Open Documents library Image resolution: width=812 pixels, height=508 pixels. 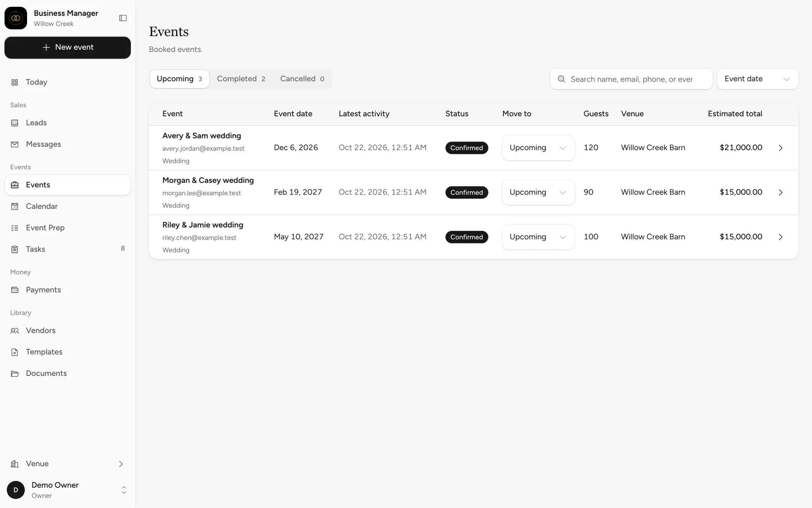click(x=68, y=374)
